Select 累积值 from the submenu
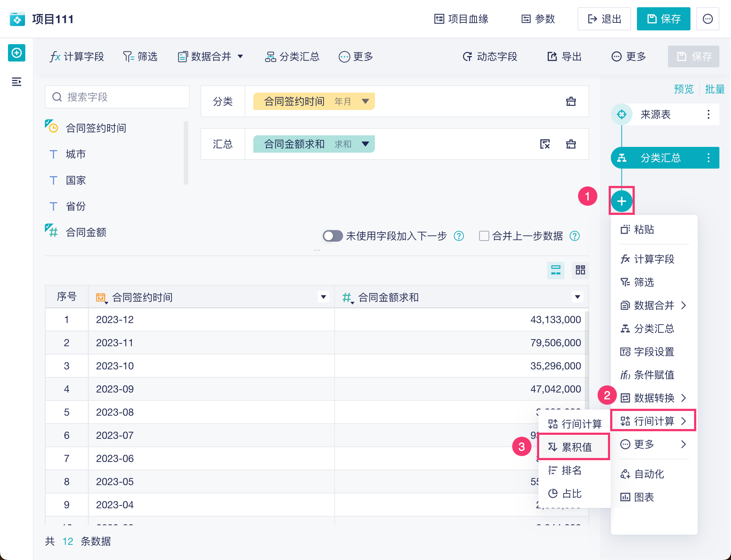 click(x=573, y=447)
